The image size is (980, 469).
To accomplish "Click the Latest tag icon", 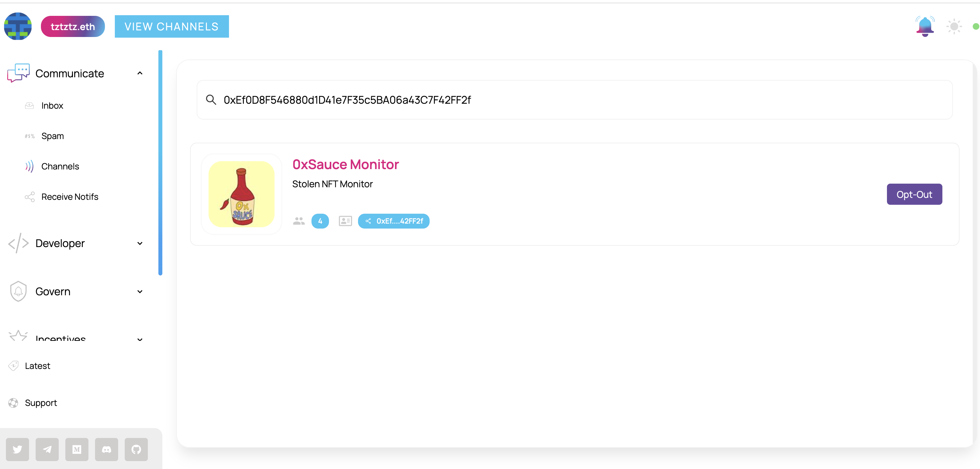I will click(13, 366).
